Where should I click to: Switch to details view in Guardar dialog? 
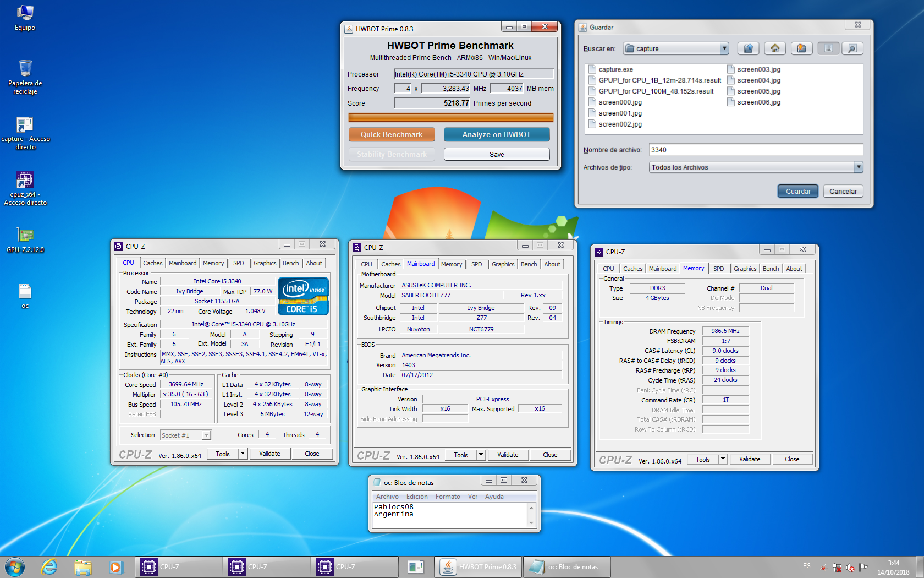(x=852, y=48)
